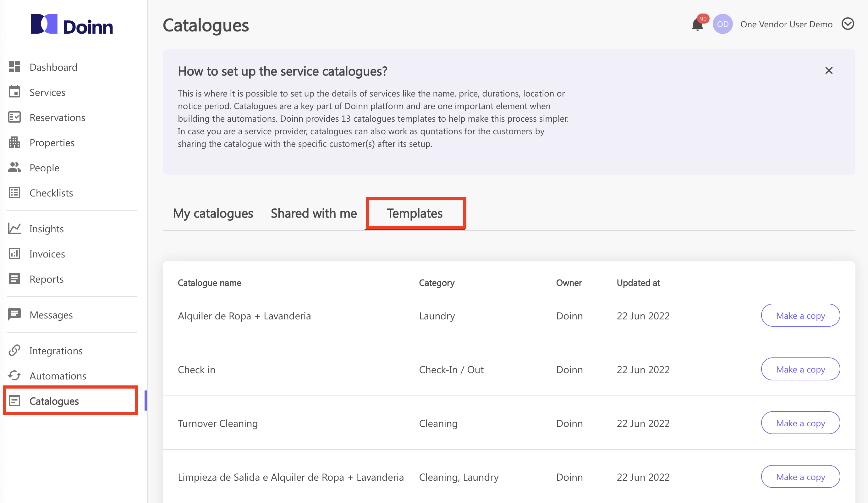Image resolution: width=868 pixels, height=503 pixels.
Task: Click the Catalogues sidebar icon
Action: (14, 401)
